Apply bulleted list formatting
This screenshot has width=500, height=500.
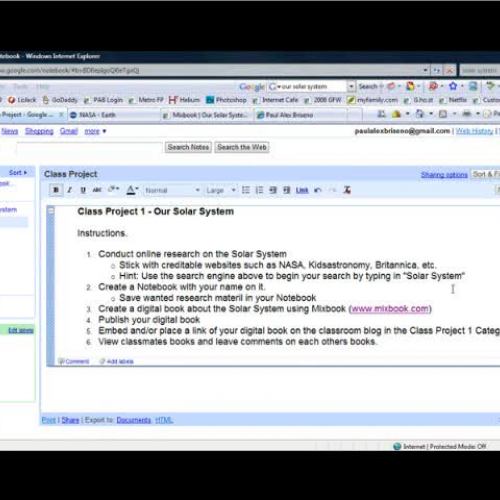(x=246, y=190)
